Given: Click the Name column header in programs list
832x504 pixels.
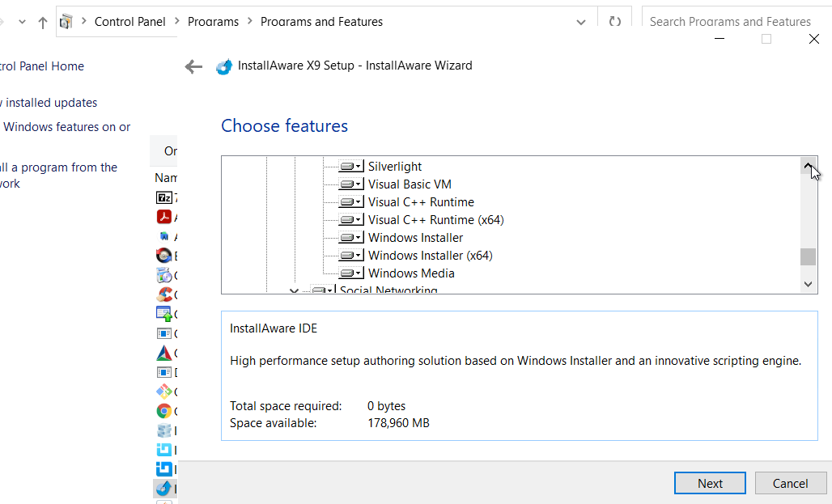Looking at the screenshot, I should (x=166, y=178).
